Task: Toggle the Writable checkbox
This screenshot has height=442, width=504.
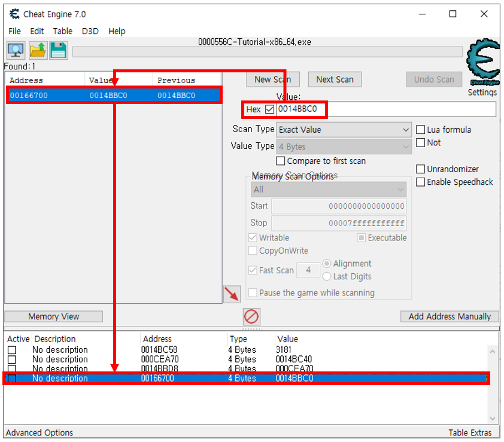Action: pos(253,237)
